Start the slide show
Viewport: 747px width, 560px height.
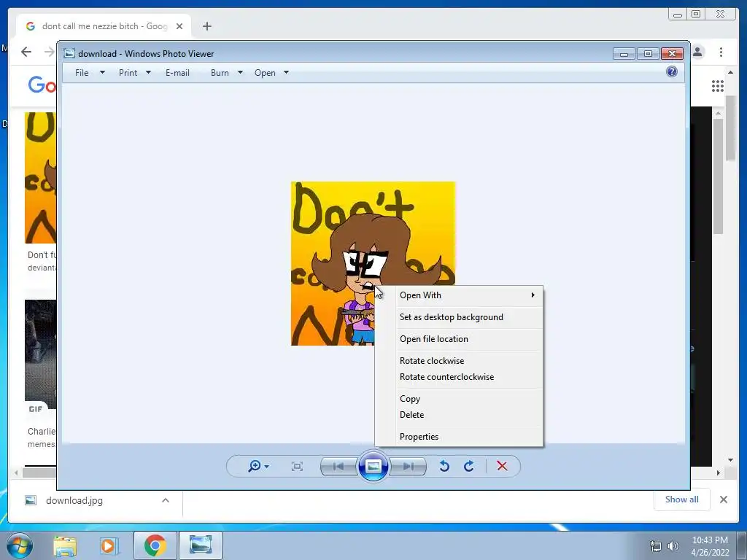pos(373,466)
